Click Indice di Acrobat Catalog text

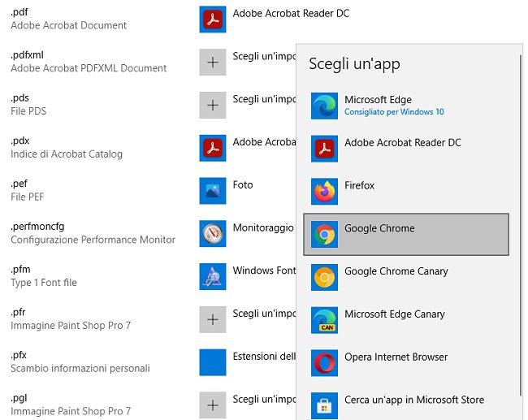click(x=67, y=154)
